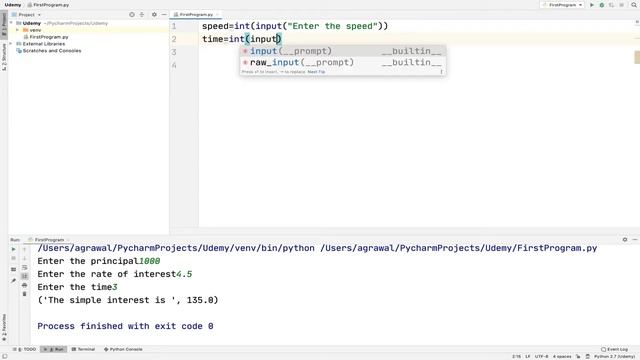640x360 pixels.
Task: Toggle the Run tool window button
Action: coord(53,349)
